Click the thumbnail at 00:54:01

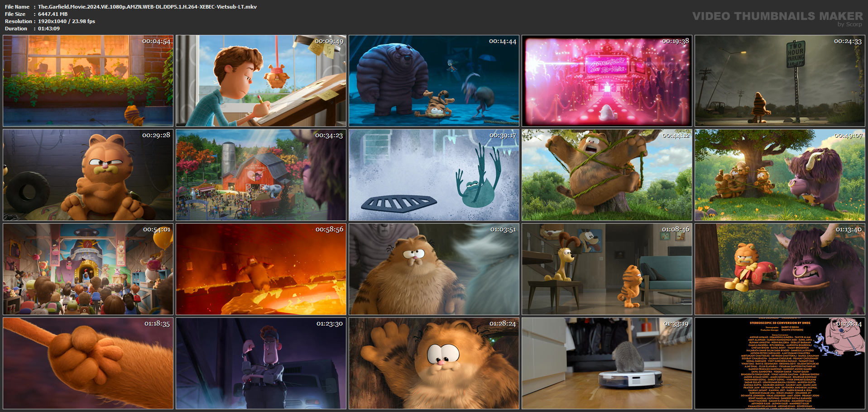point(88,269)
